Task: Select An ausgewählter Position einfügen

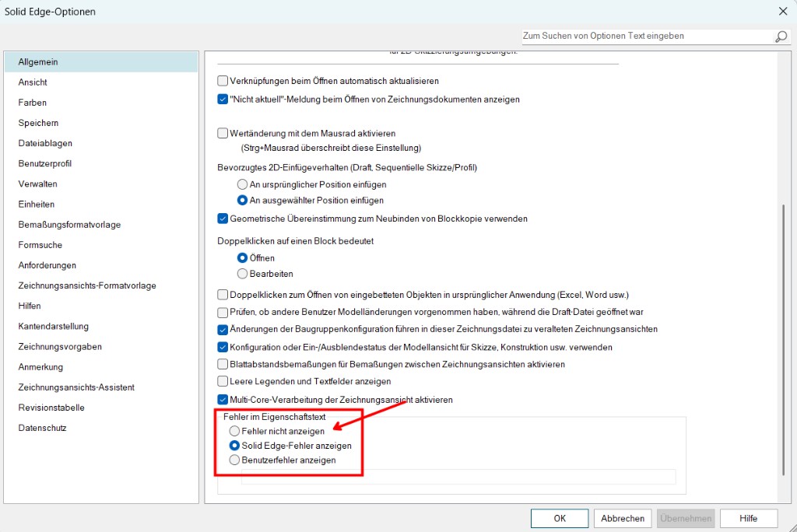Action: (243, 200)
